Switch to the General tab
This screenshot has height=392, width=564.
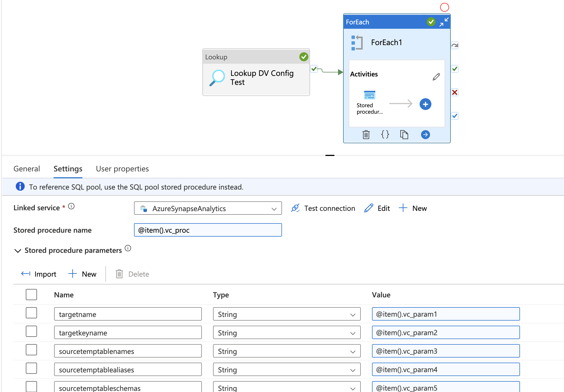click(27, 169)
